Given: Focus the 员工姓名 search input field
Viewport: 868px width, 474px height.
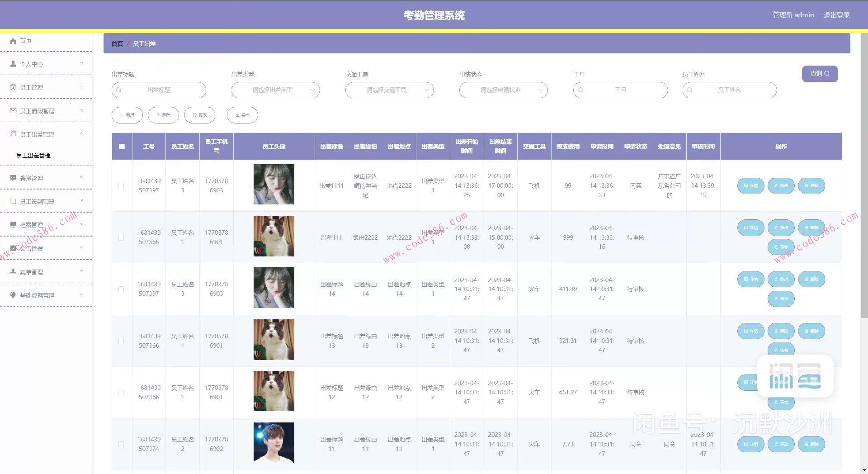Looking at the screenshot, I should pyautogui.click(x=730, y=90).
